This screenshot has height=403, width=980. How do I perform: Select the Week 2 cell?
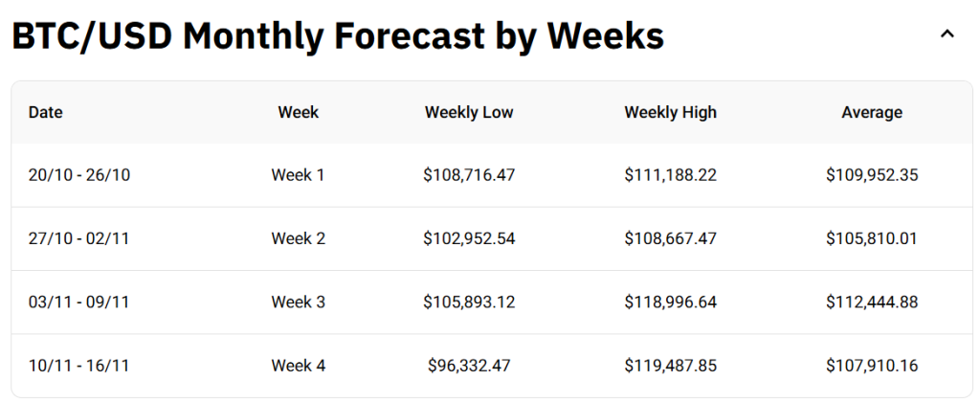coord(299,238)
